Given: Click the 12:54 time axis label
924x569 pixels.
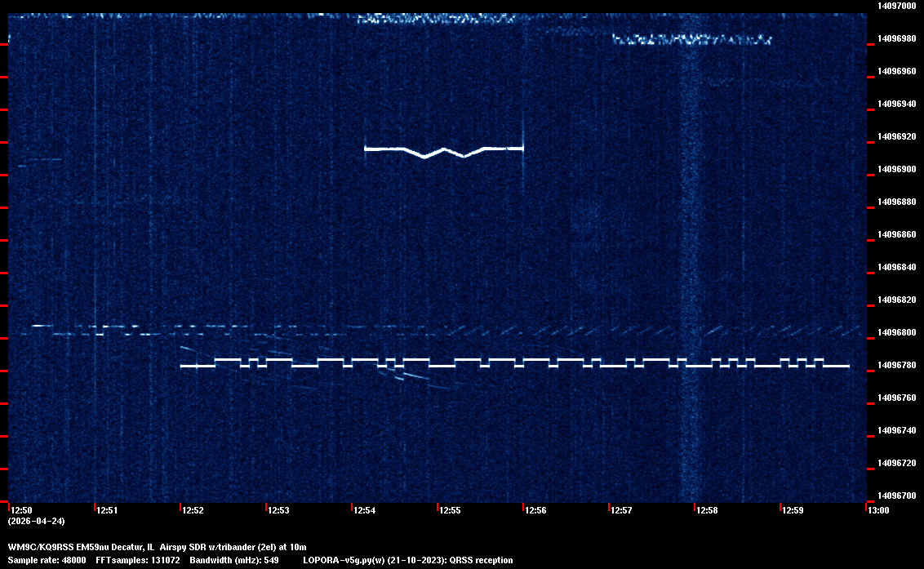Looking at the screenshot, I should [364, 510].
